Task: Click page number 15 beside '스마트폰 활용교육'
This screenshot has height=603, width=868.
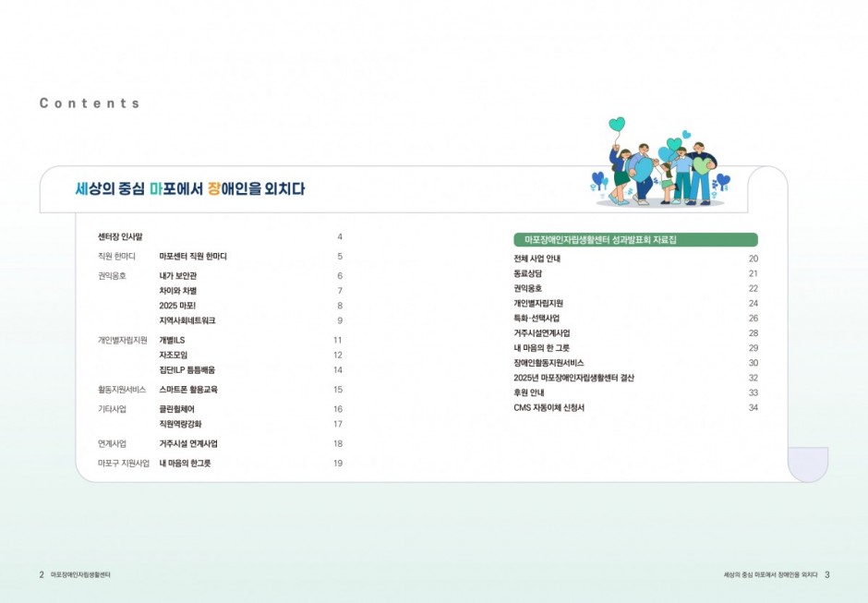Action: 338,390
